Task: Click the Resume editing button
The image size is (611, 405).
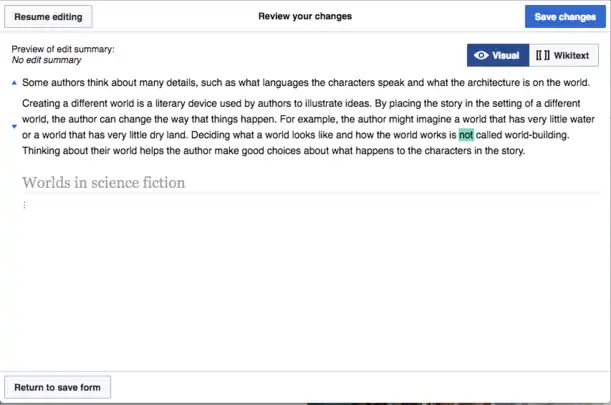Action: coord(49,17)
